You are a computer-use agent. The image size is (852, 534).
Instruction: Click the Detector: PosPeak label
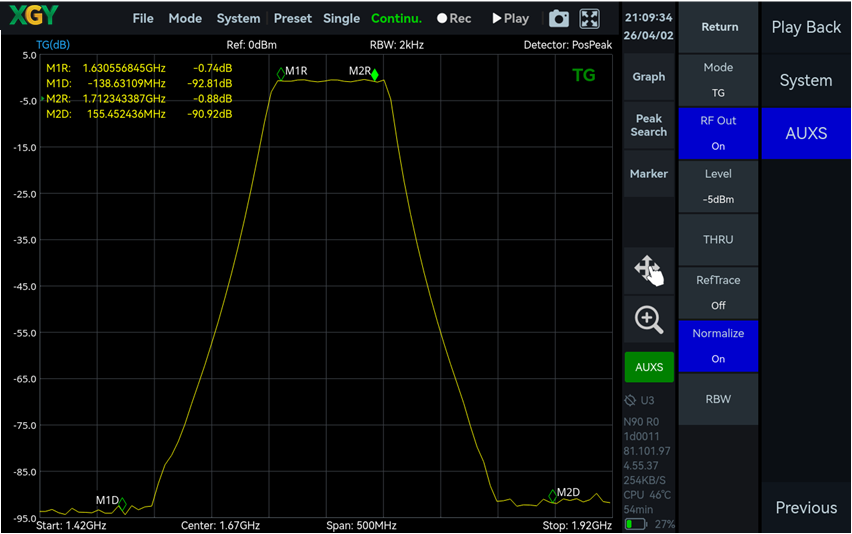point(568,45)
